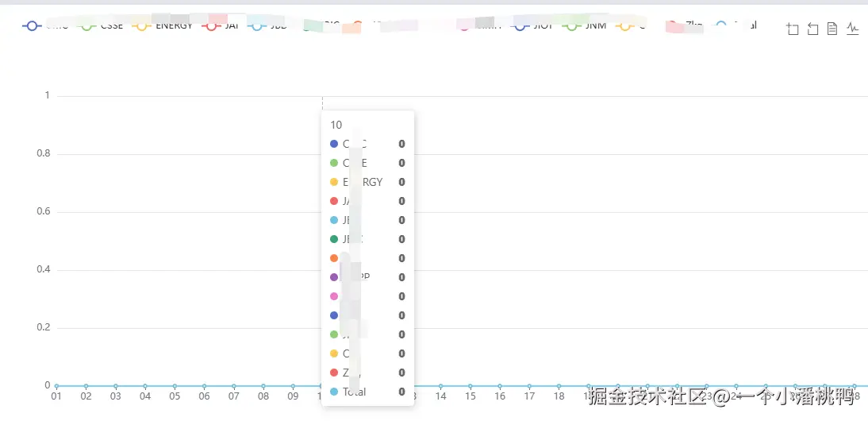Viewport: 868px width, 421px height.
Task: Click x-axis label 17
Action: point(529,396)
